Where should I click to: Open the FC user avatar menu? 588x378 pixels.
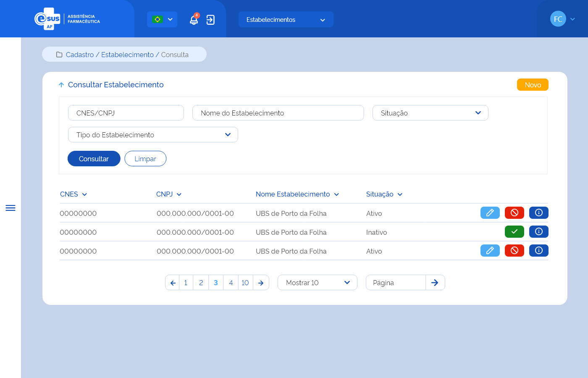click(558, 19)
